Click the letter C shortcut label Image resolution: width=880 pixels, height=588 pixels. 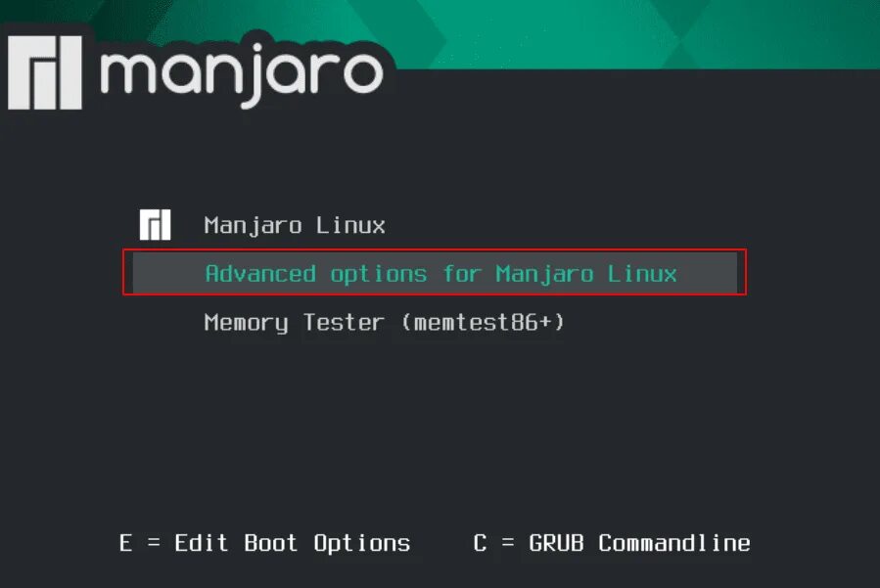coord(480,543)
